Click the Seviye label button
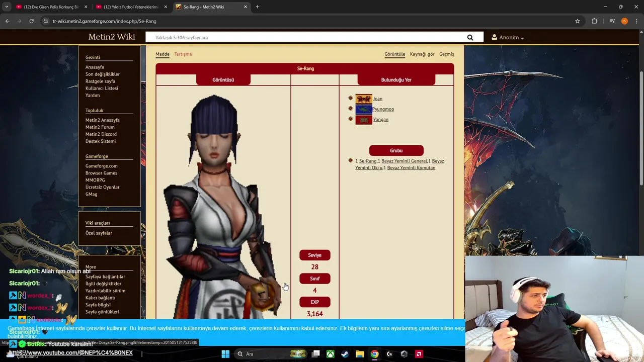 (x=315, y=255)
